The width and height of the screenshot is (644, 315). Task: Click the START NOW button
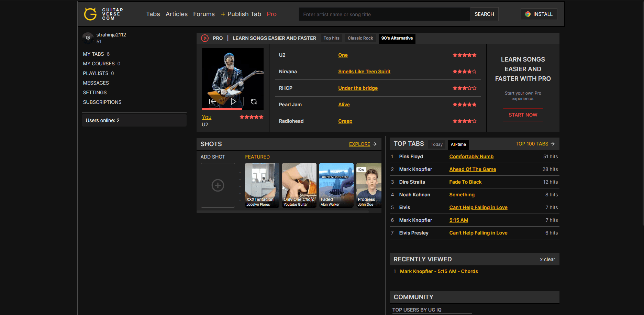[523, 115]
